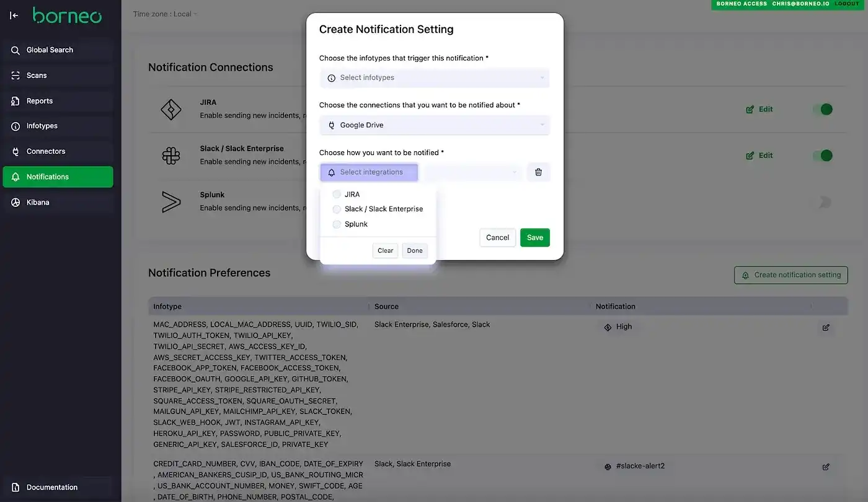Open the Documentation link
Image resolution: width=868 pixels, height=502 pixels.
coord(58,488)
